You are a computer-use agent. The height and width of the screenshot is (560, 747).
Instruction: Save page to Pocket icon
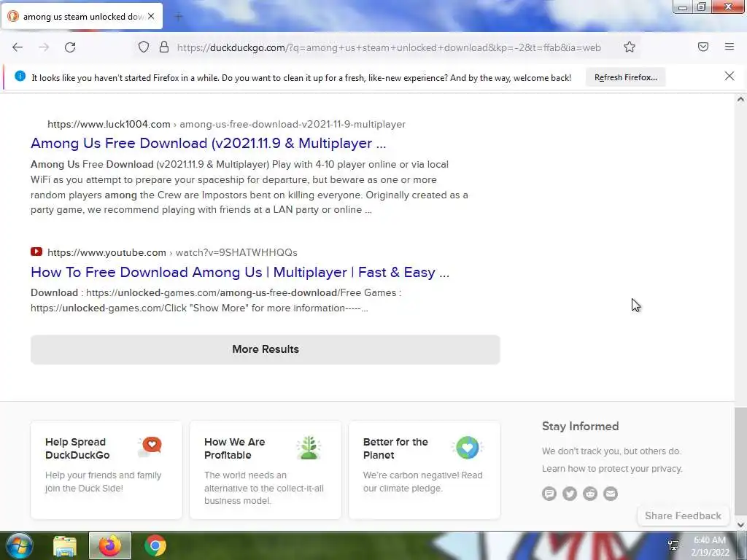[x=703, y=47]
